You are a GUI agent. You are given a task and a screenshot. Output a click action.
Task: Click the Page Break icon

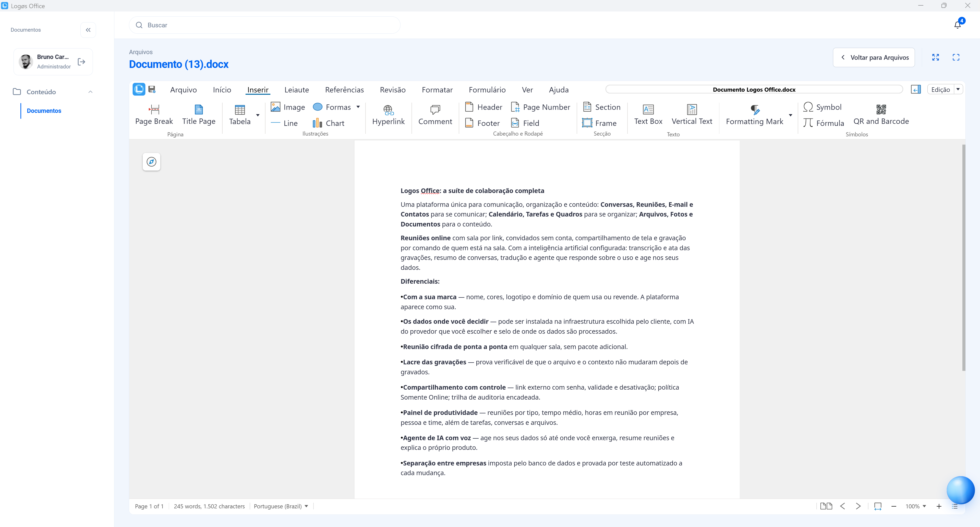coord(154,110)
